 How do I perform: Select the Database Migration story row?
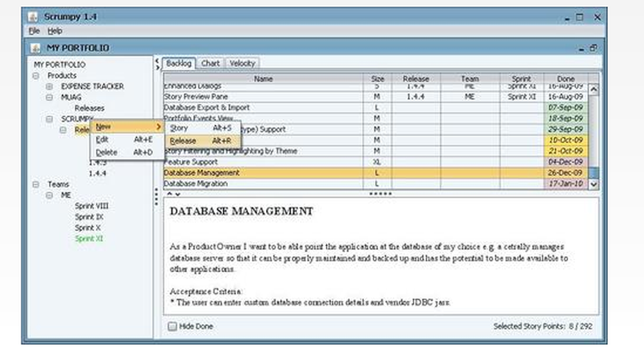[x=376, y=184]
